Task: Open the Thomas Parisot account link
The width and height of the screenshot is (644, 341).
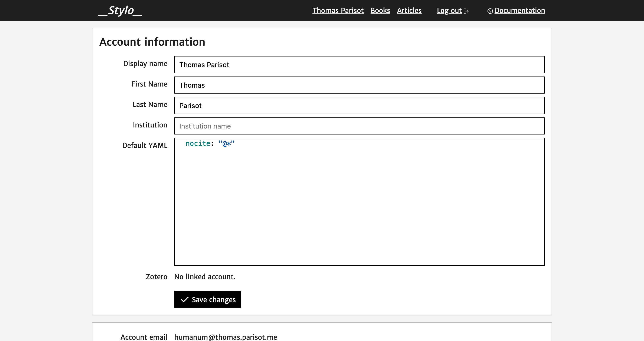Action: 338,10
